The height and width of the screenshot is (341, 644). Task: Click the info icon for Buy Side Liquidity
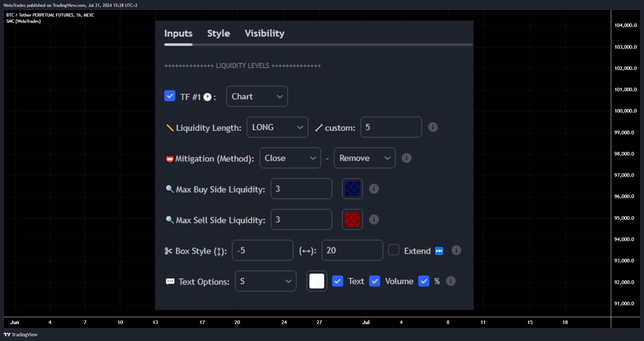[374, 189]
